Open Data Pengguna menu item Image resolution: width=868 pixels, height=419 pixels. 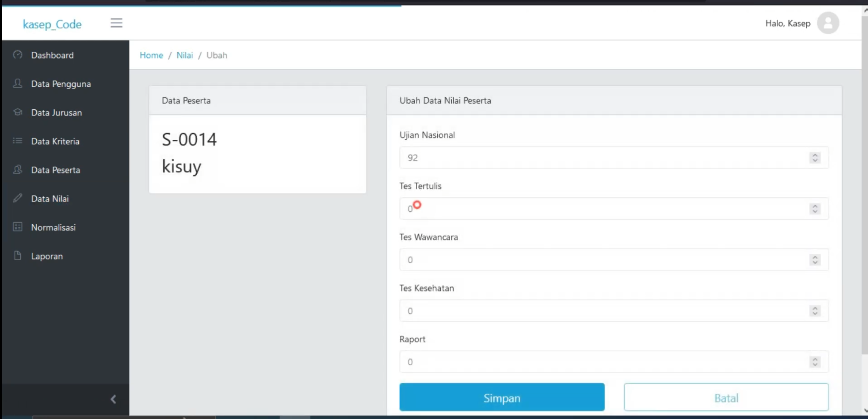[x=65, y=84]
